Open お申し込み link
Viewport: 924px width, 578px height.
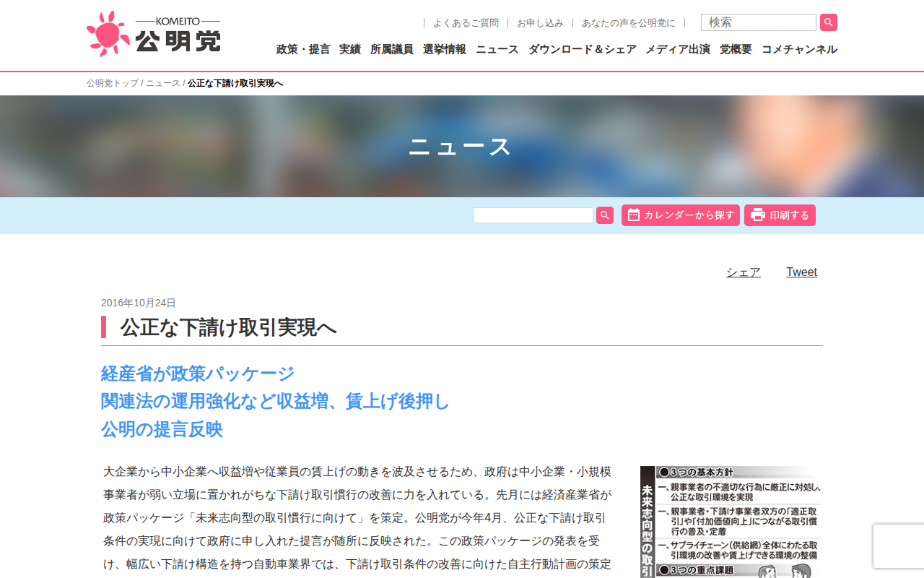pos(540,23)
